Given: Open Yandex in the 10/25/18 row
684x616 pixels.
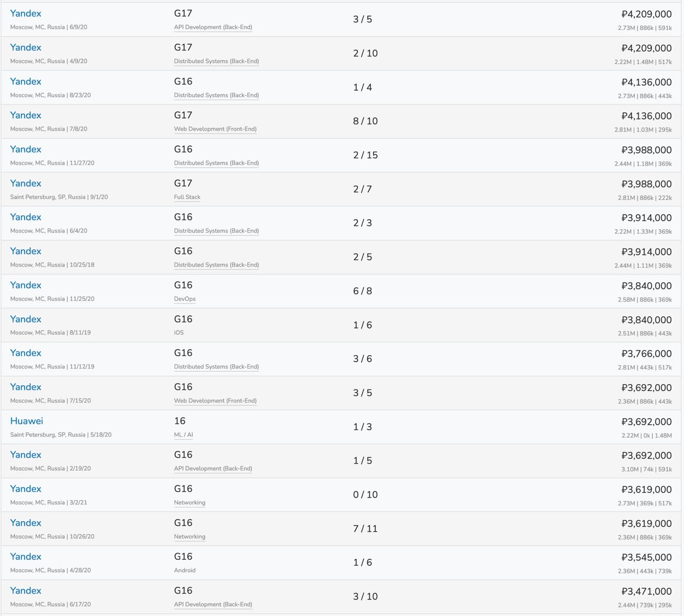Looking at the screenshot, I should click(26, 251).
